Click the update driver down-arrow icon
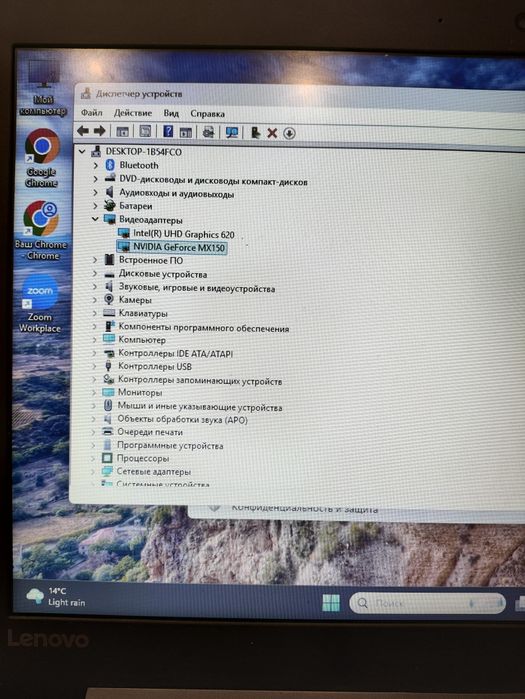The image size is (525, 699). [x=289, y=133]
